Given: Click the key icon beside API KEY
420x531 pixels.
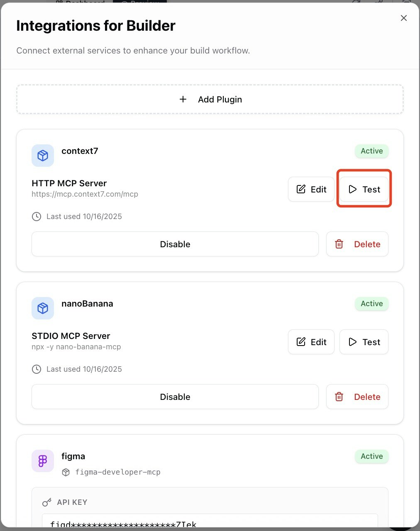Looking at the screenshot, I should point(47,502).
